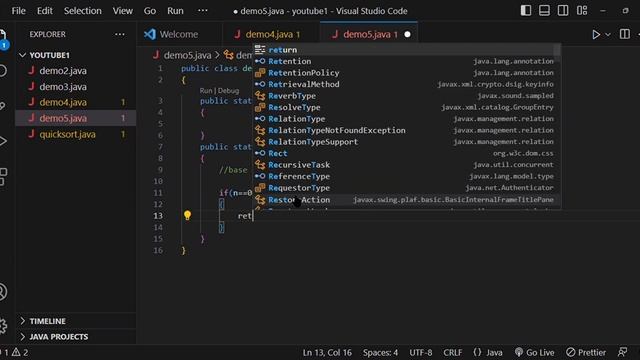The width and height of the screenshot is (640, 360).
Task: Choose the RecursiveTask suggestion
Action: [407, 165]
